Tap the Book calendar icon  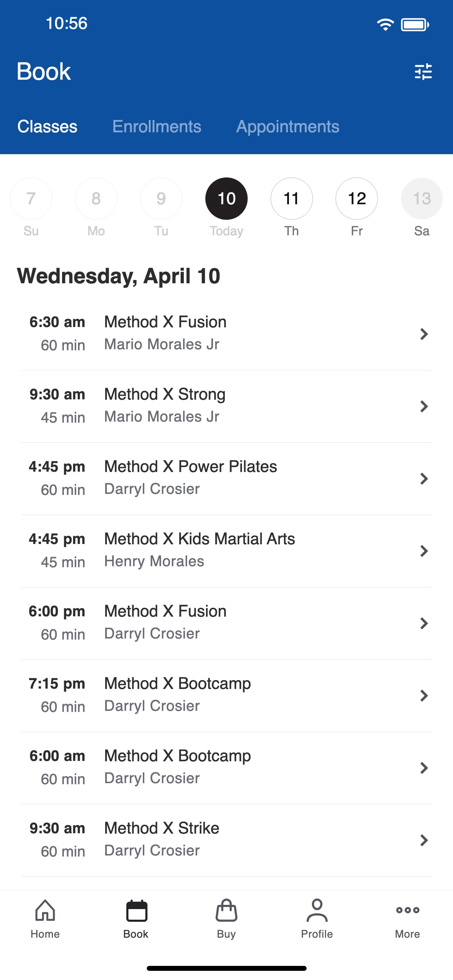point(136,911)
